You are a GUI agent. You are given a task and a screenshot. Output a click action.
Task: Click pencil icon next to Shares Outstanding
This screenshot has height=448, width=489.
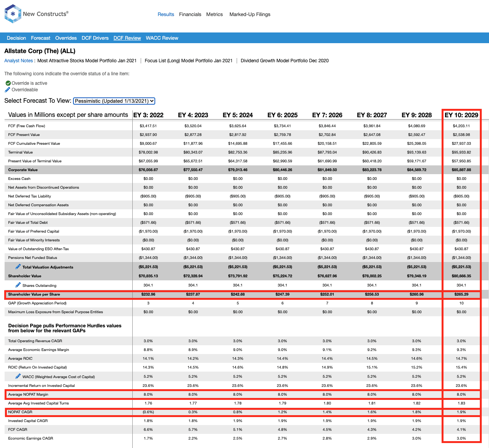tap(18, 285)
